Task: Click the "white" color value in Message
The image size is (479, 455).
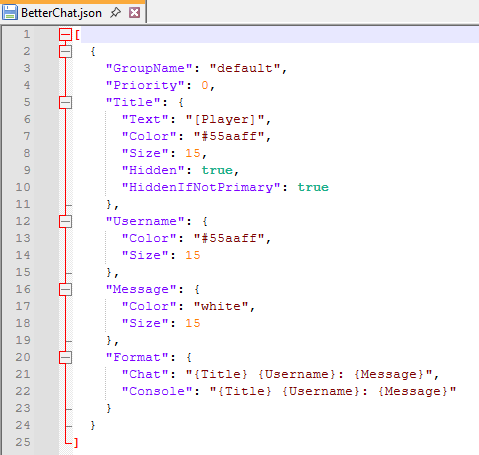Action: 221,306
